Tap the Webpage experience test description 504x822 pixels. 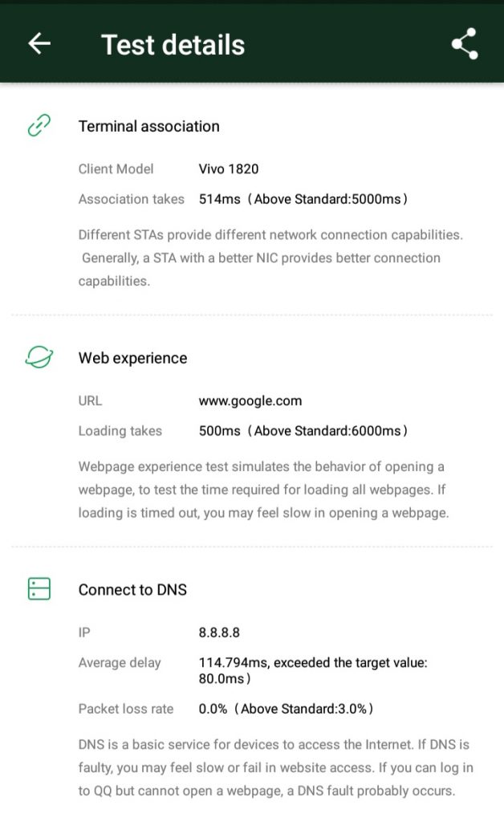click(x=263, y=490)
